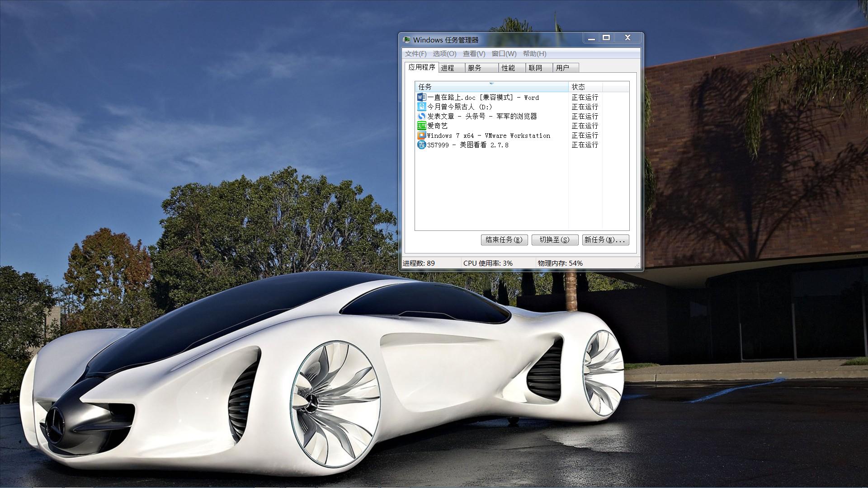868x488 pixels.
Task: Click the D: drive explorer icon
Action: tap(421, 107)
